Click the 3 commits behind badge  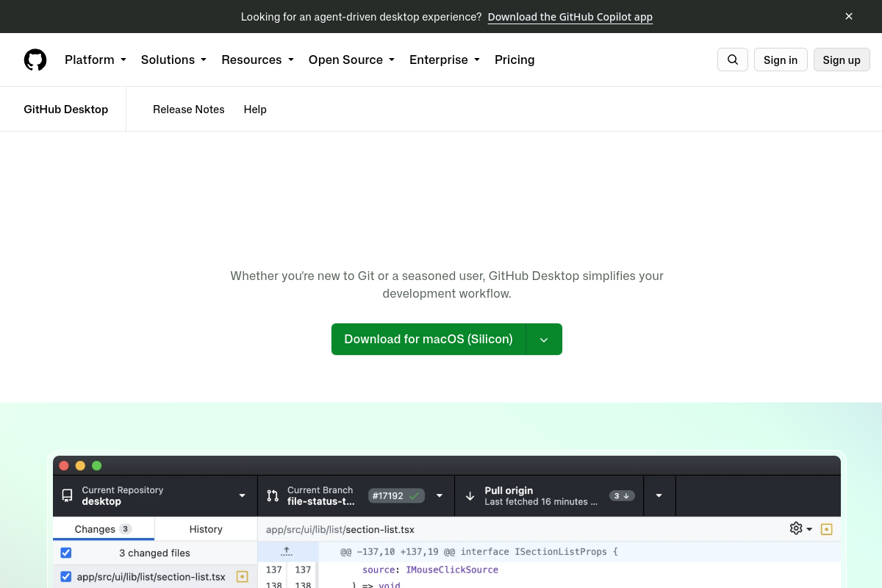pyautogui.click(x=622, y=495)
